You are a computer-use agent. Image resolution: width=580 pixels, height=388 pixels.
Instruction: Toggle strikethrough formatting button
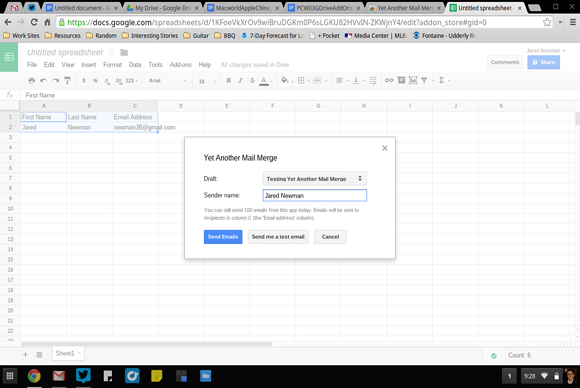[x=252, y=80]
